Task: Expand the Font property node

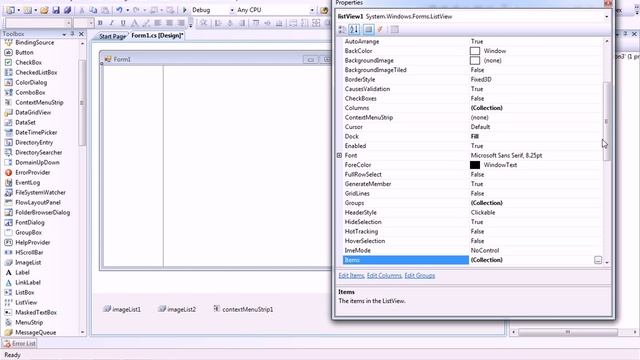Action: click(x=339, y=156)
